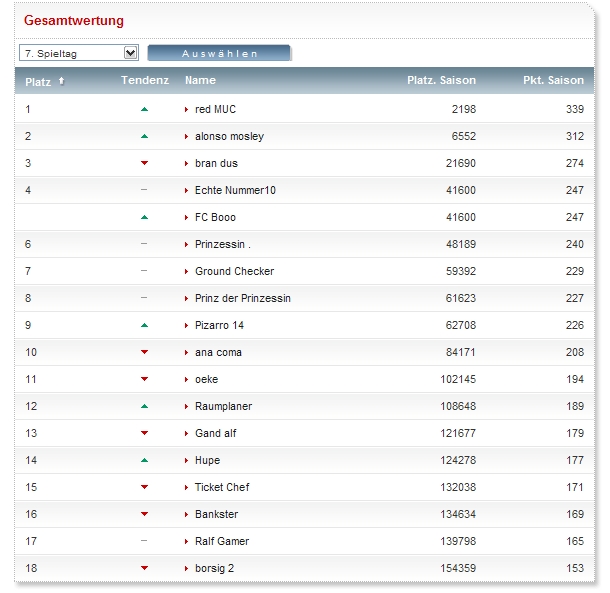The width and height of the screenshot is (610, 593).
Task: Click the Platz. Saison column header
Action: pyautogui.click(x=441, y=80)
